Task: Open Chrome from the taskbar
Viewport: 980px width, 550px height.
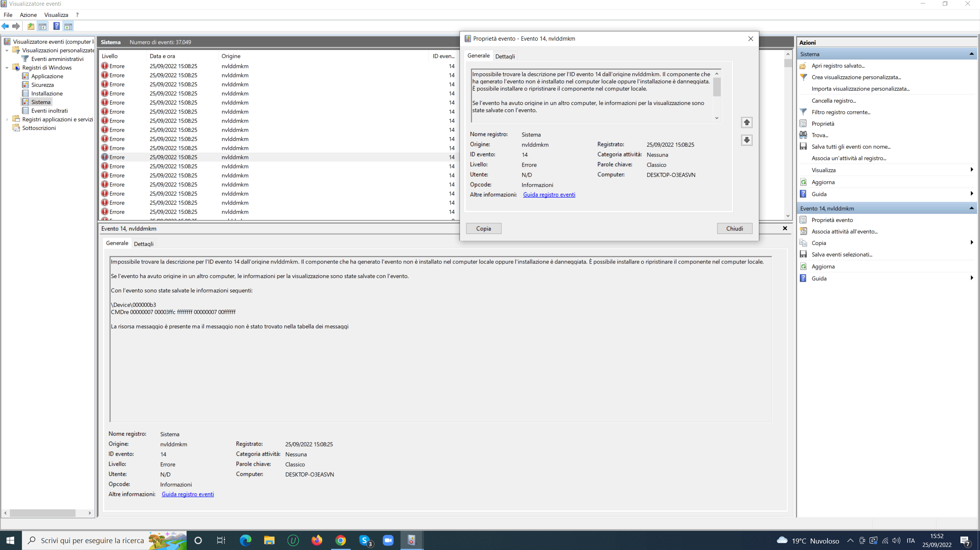Action: click(x=340, y=540)
